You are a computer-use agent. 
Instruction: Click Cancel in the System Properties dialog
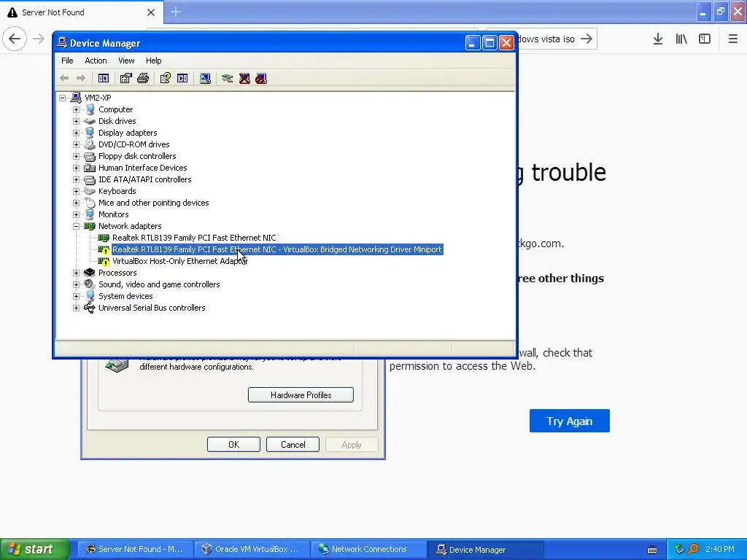click(293, 444)
